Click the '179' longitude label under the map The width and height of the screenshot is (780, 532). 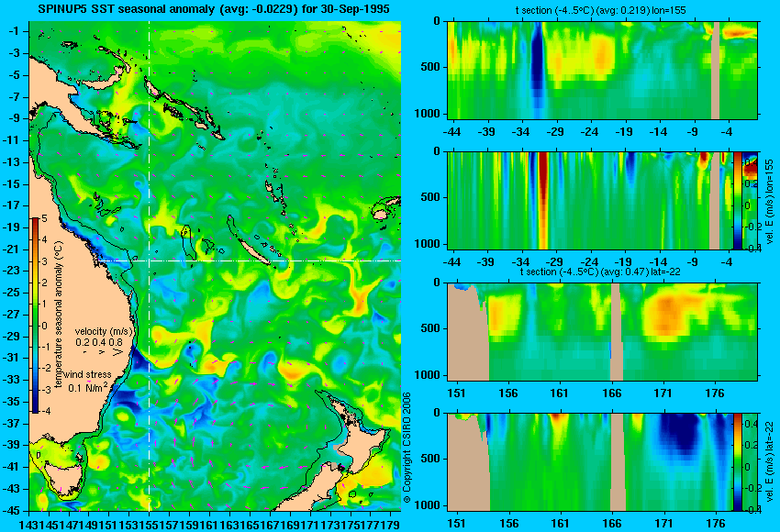click(x=391, y=524)
